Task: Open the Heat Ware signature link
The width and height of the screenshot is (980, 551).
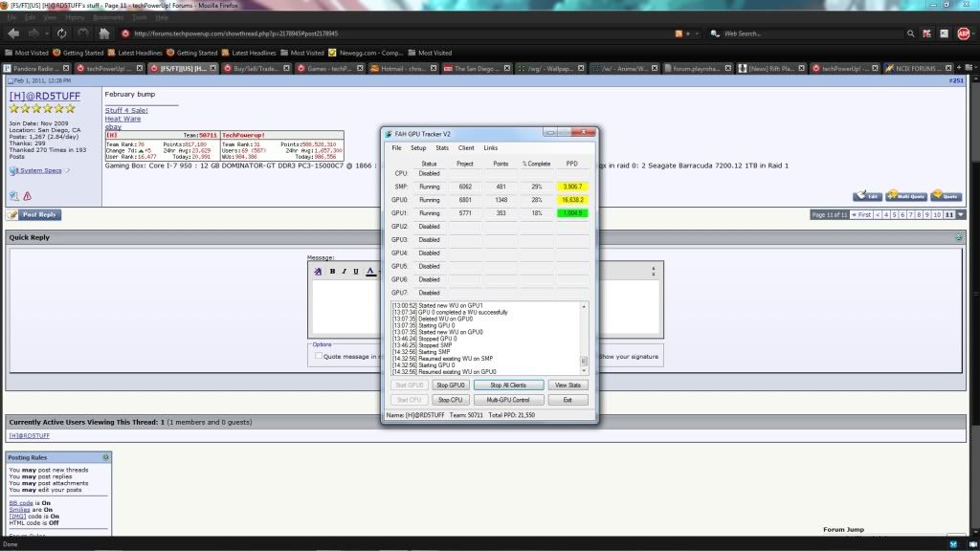Action: pos(122,119)
